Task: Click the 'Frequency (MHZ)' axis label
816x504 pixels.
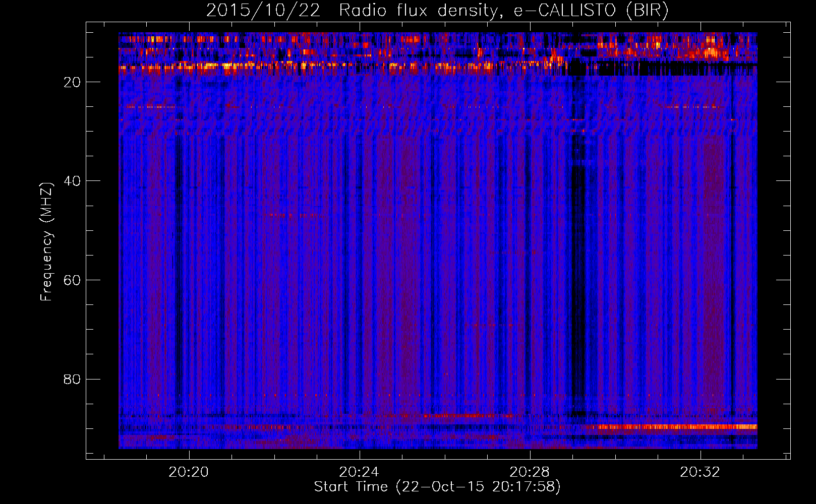Action: coord(46,242)
